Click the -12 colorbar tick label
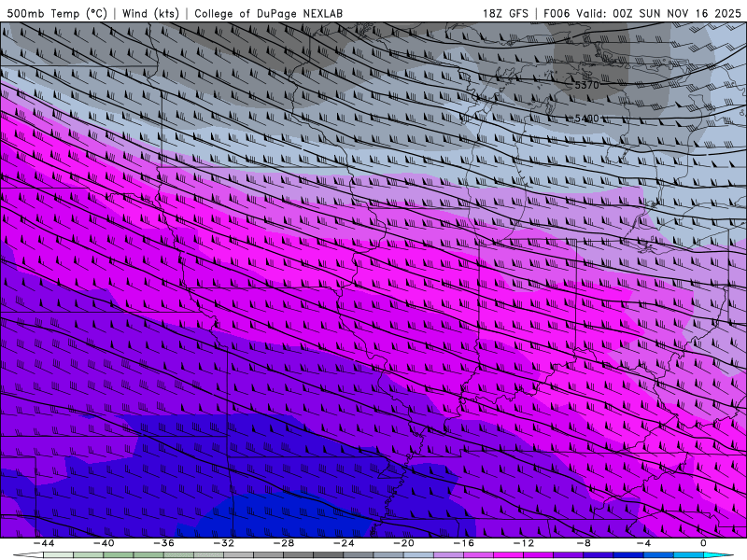This screenshot has width=747, height=560. (x=524, y=543)
